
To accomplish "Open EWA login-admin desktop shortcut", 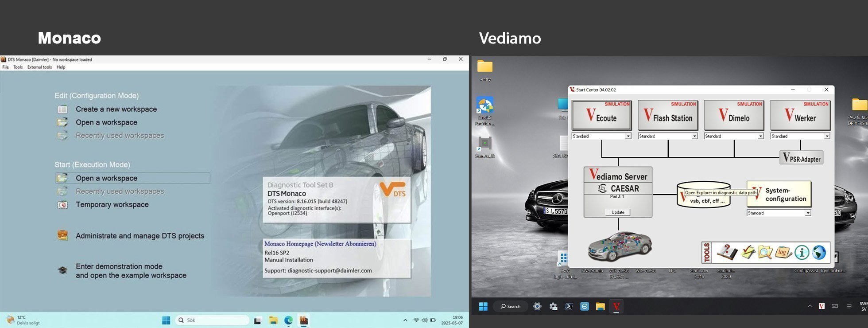I will [x=565, y=265].
